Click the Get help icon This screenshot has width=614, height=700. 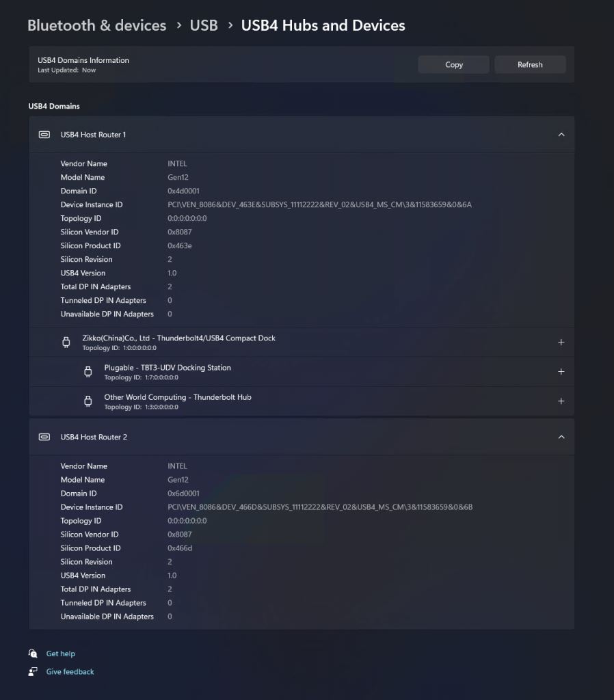[33, 654]
